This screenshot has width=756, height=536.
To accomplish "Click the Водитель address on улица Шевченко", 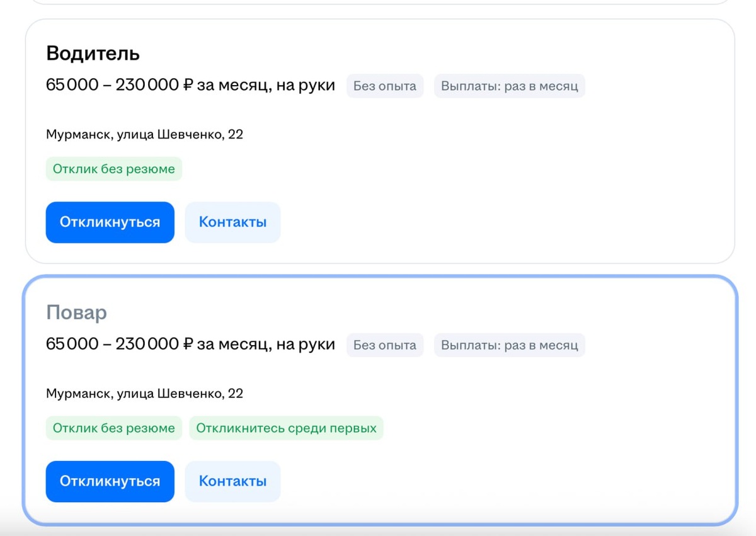I will 144,134.
